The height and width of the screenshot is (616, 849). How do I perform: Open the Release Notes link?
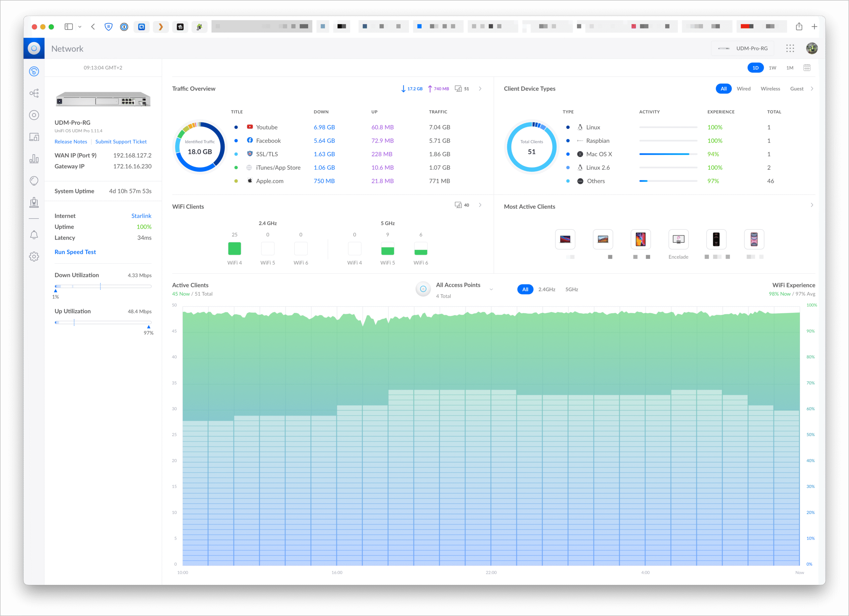(71, 142)
